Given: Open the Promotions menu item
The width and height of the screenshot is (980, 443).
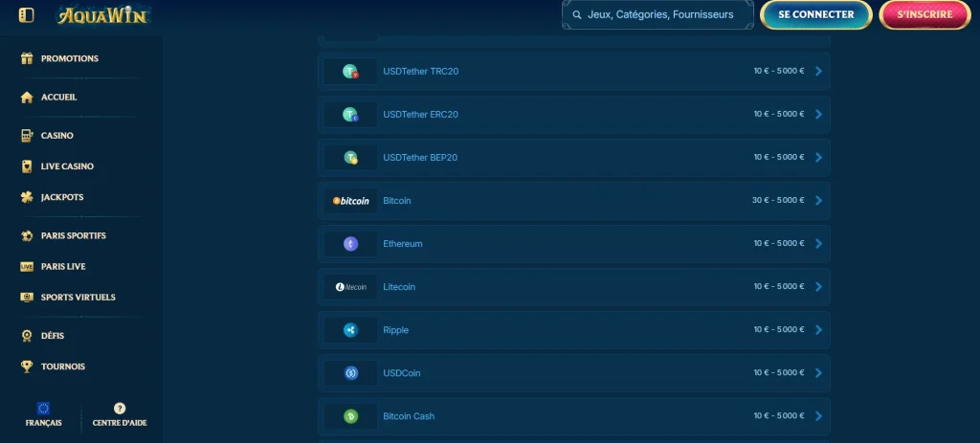Looking at the screenshot, I should tap(69, 58).
